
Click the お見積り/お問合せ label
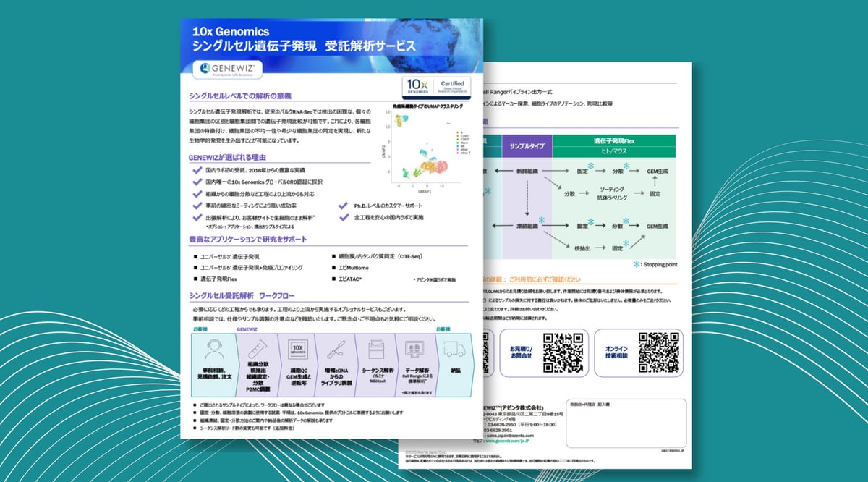click(x=522, y=351)
